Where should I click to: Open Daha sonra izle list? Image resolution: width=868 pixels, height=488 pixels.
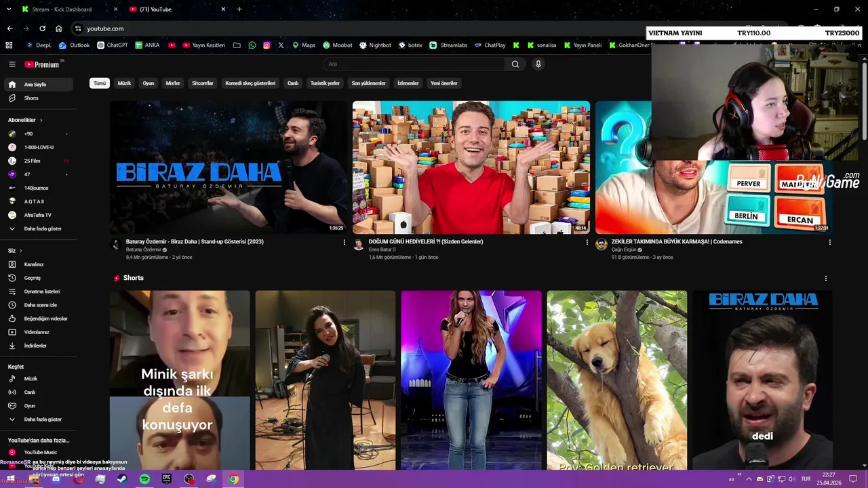[x=38, y=305]
